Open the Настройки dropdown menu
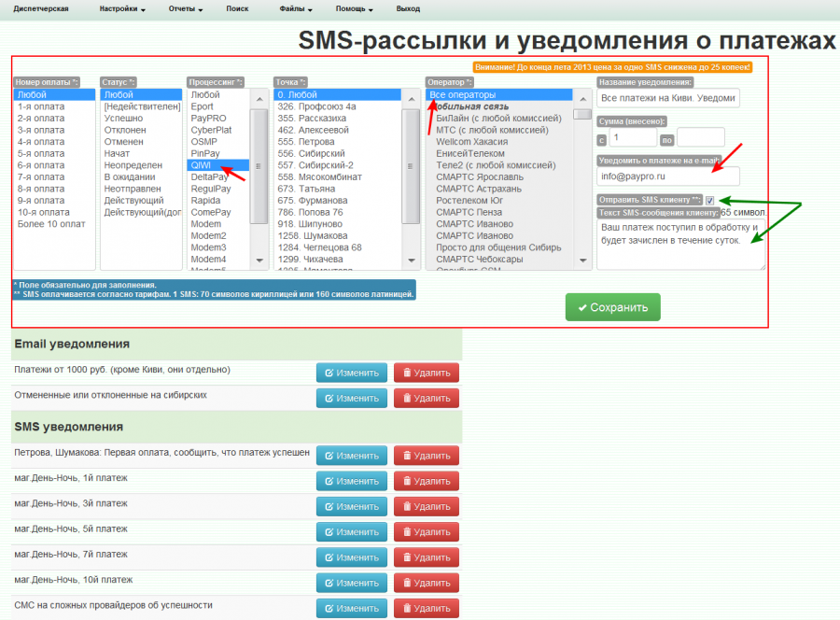This screenshot has width=840, height=620. 118,8
